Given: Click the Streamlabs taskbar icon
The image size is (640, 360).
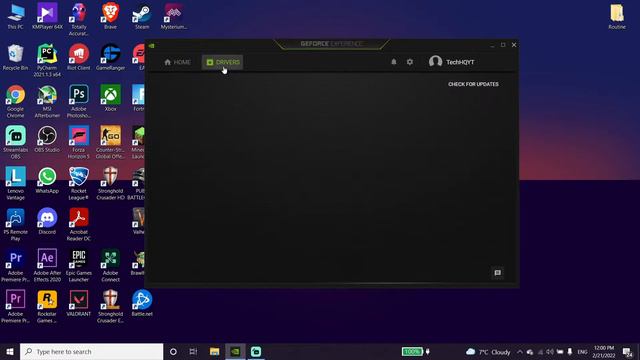Looking at the screenshot, I should [x=256, y=351].
